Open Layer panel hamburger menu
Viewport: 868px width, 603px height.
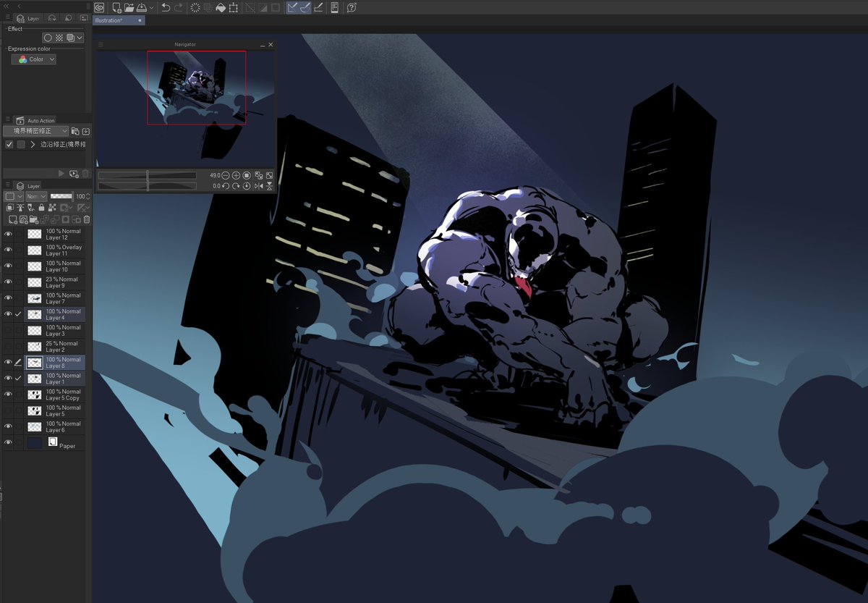(8, 184)
